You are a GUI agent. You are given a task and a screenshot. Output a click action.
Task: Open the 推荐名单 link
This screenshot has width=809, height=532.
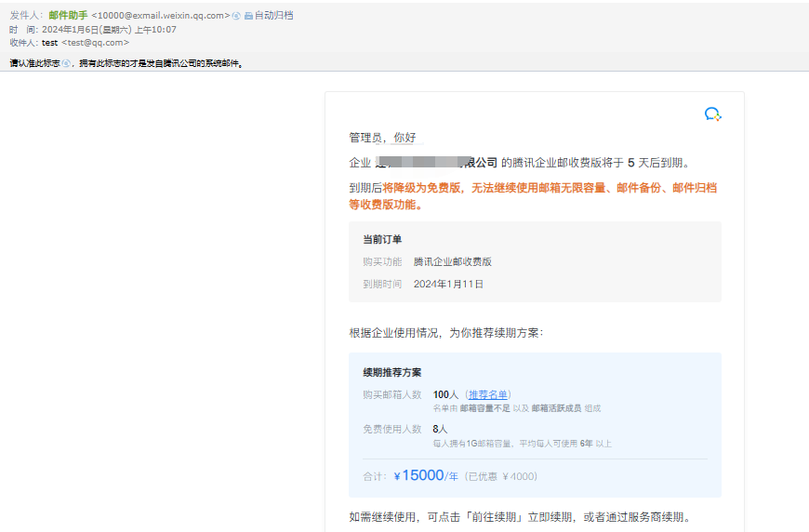coord(488,394)
